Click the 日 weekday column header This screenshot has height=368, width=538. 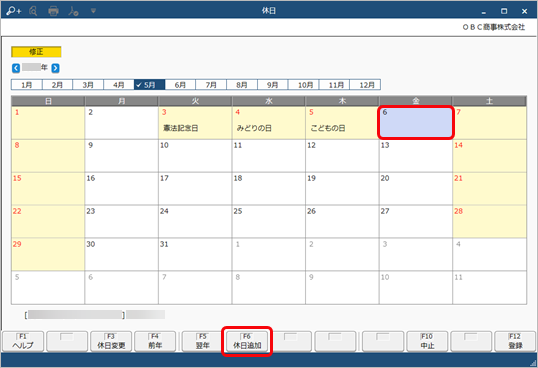(x=48, y=101)
